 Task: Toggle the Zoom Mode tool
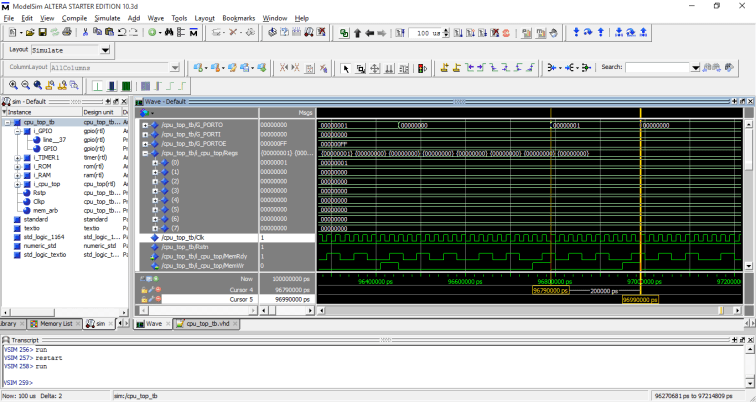(360, 68)
